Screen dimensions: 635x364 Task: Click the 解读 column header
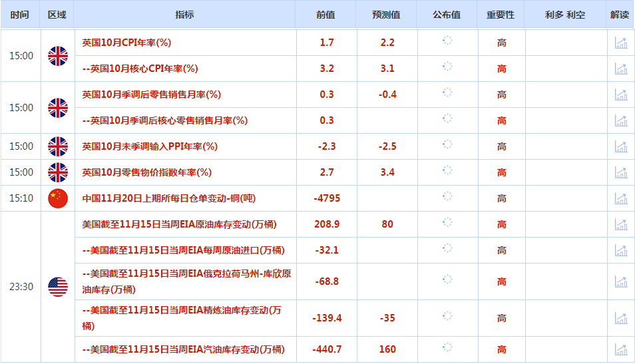pyautogui.click(x=620, y=15)
